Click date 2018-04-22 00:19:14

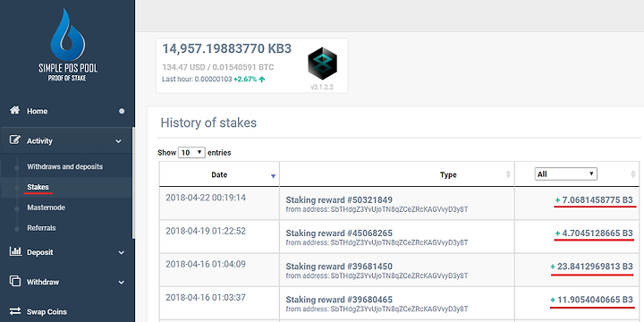pyautogui.click(x=206, y=198)
